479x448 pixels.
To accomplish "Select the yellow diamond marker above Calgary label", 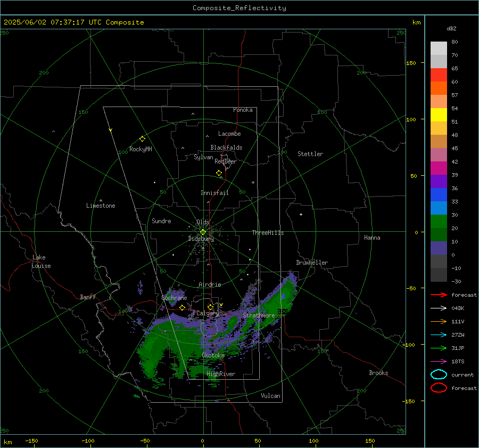I will pos(210,307).
